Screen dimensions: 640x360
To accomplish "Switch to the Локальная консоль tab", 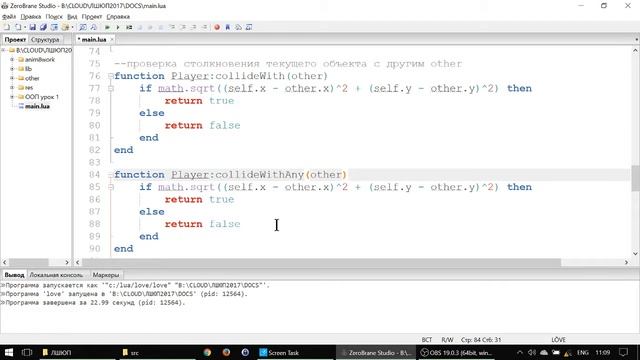I will tap(56, 275).
